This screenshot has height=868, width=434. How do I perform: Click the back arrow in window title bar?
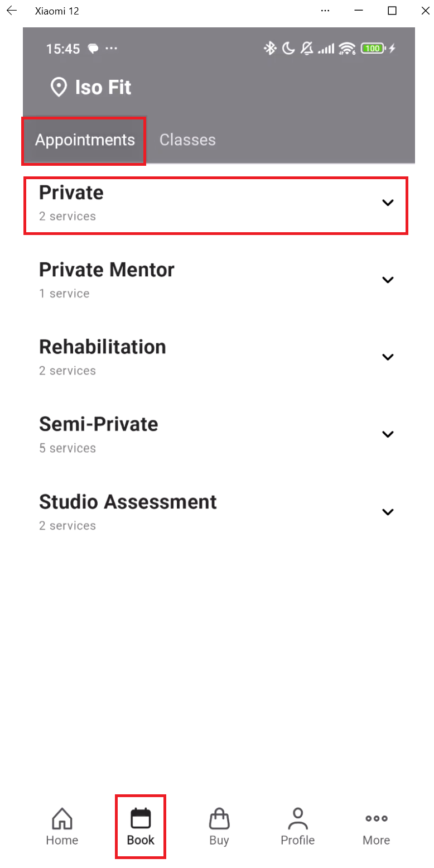12,11
